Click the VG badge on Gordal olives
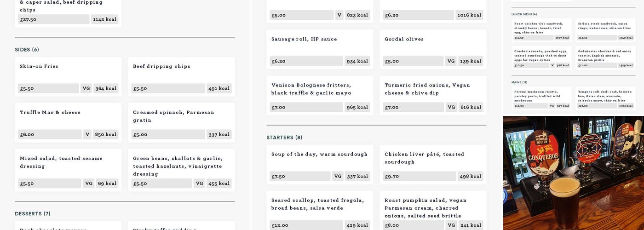Image resolution: width=644 pixels, height=230 pixels. (451, 61)
